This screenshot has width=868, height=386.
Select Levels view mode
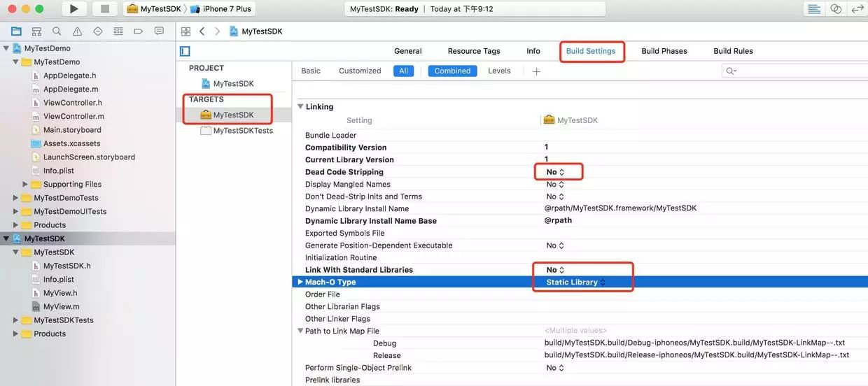pyautogui.click(x=499, y=71)
